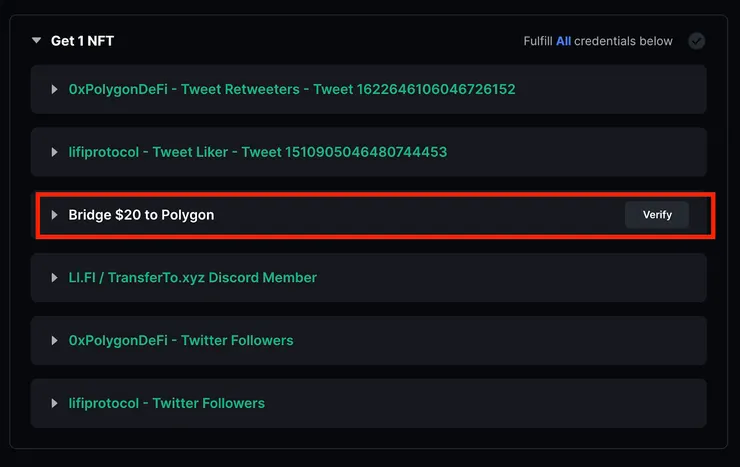740x467 pixels.
Task: Click the checkmark circle icon at top right
Action: [x=697, y=41]
